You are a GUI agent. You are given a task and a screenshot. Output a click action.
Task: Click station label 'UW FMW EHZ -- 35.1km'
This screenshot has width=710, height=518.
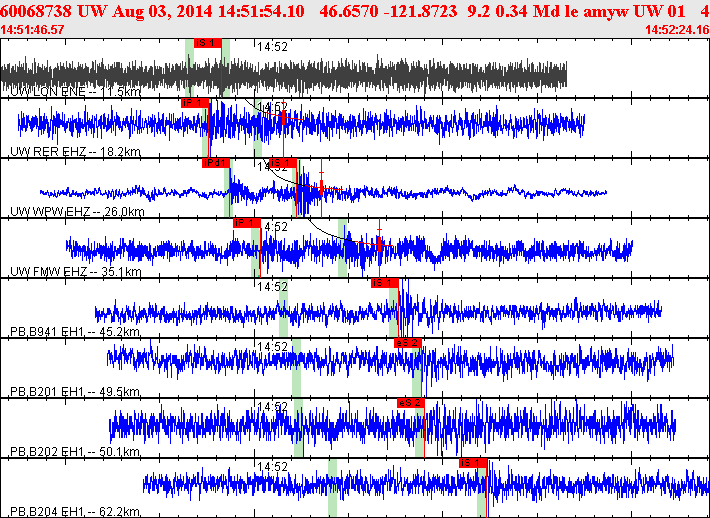pyautogui.click(x=76, y=272)
